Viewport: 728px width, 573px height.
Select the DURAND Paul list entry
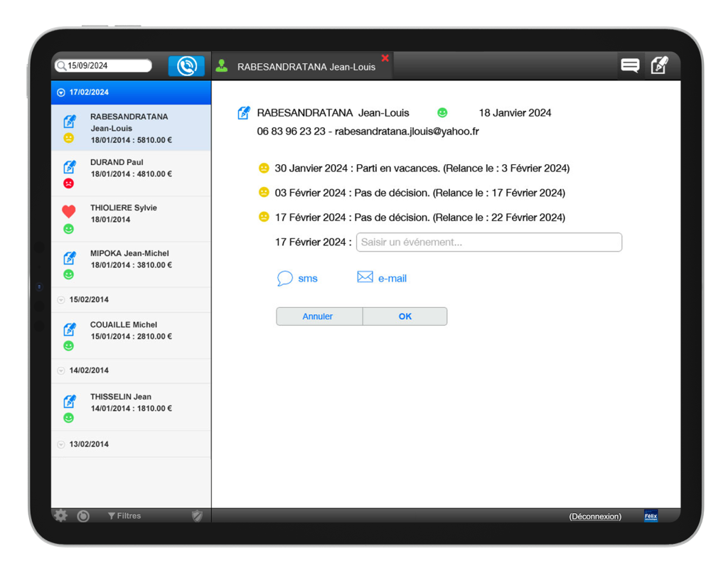[131, 173]
